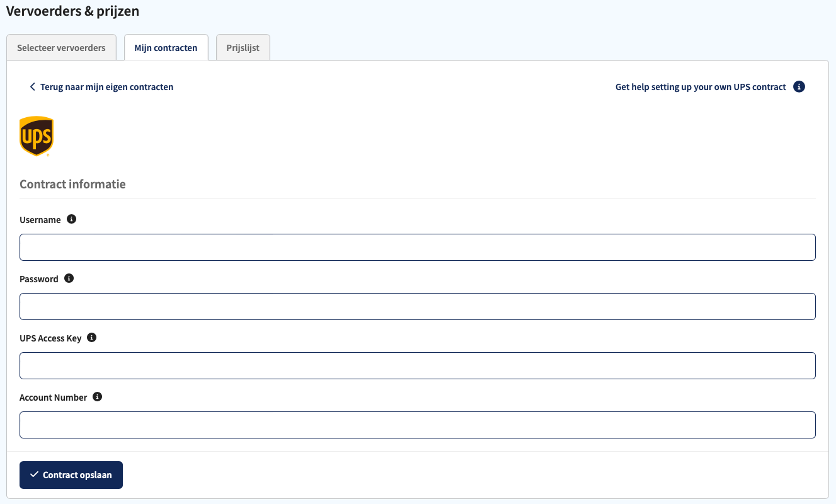This screenshot has height=504, width=836.
Task: Click the info icon next to UPS contract help
Action: pos(799,87)
